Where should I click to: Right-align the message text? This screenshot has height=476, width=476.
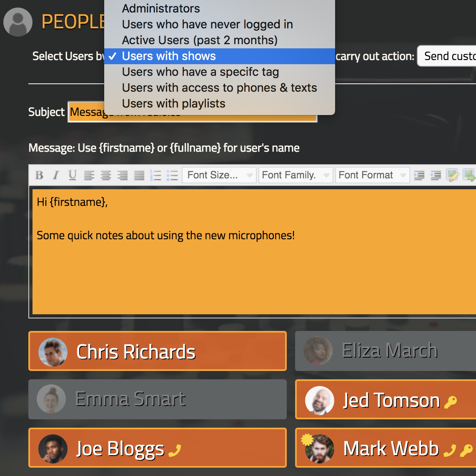click(123, 175)
